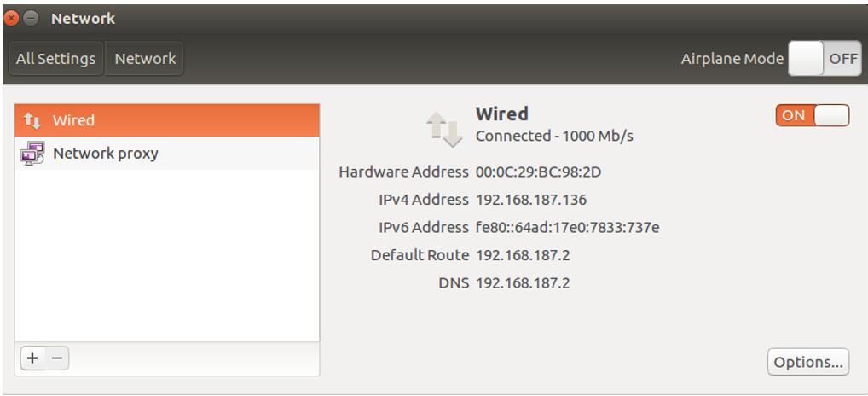Screen dimensions: 868x396
Task: Select the Network proxy label in list
Action: coord(106,154)
